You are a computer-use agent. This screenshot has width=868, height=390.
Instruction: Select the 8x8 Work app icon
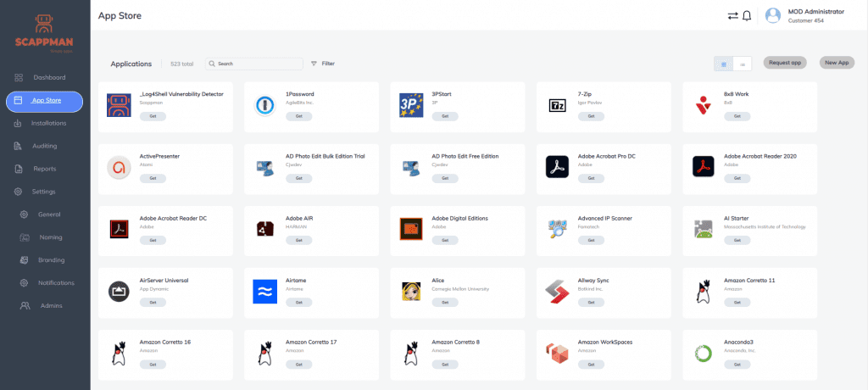click(704, 105)
